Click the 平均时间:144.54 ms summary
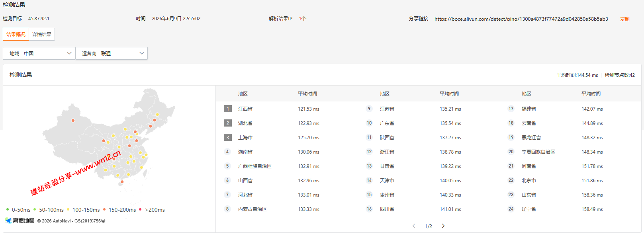Image resolution: width=644 pixels, height=234 pixels. (577, 75)
